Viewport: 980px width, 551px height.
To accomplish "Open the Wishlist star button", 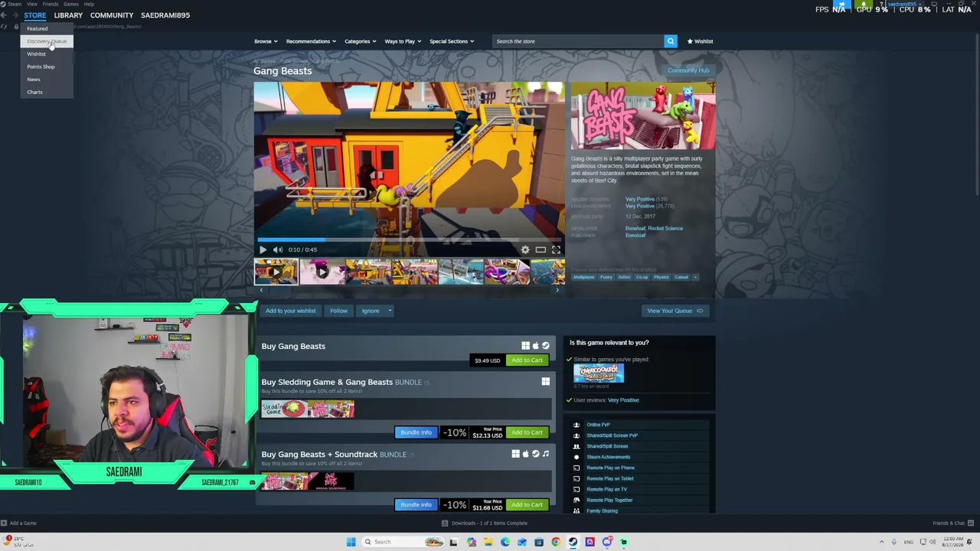I will point(700,41).
